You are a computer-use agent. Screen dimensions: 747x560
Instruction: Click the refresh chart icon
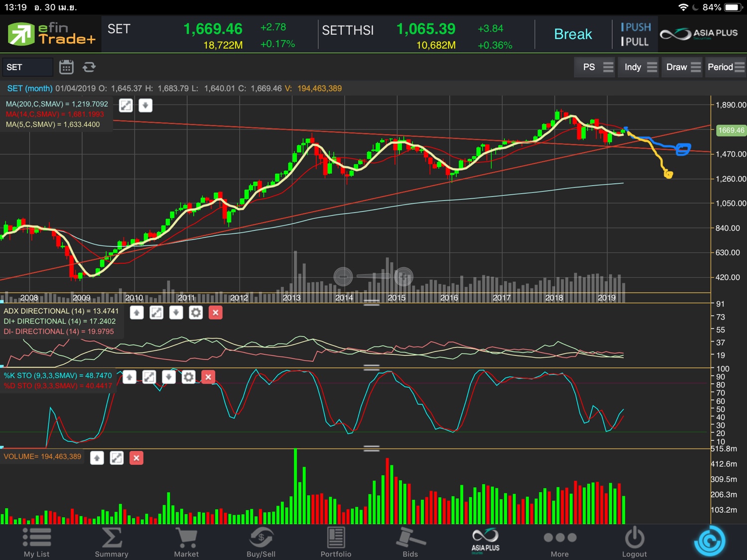[x=89, y=67]
